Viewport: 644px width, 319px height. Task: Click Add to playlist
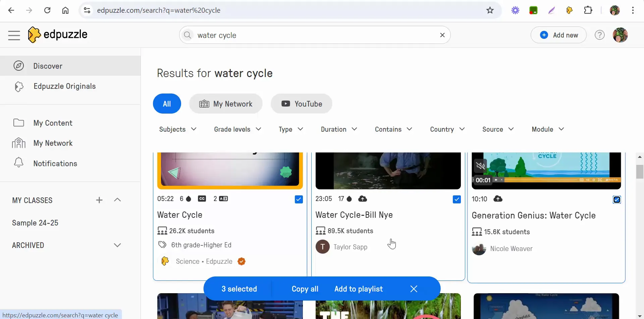[359, 289]
